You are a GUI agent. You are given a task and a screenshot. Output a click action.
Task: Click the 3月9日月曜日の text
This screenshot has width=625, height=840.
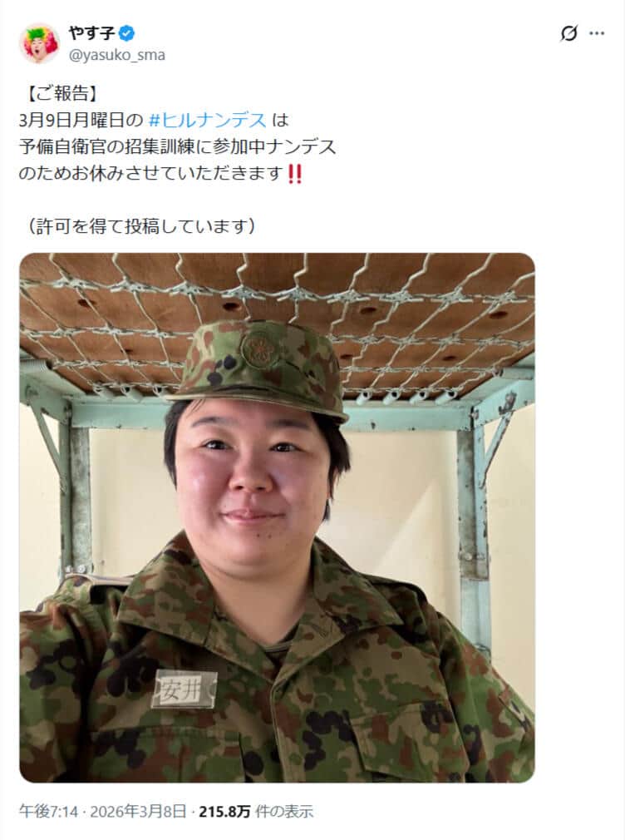tap(81, 120)
